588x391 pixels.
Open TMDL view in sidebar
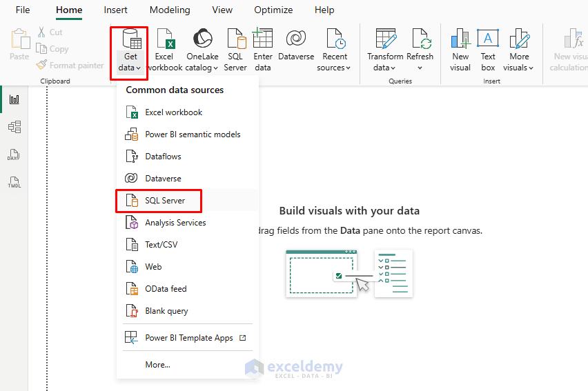[14, 183]
